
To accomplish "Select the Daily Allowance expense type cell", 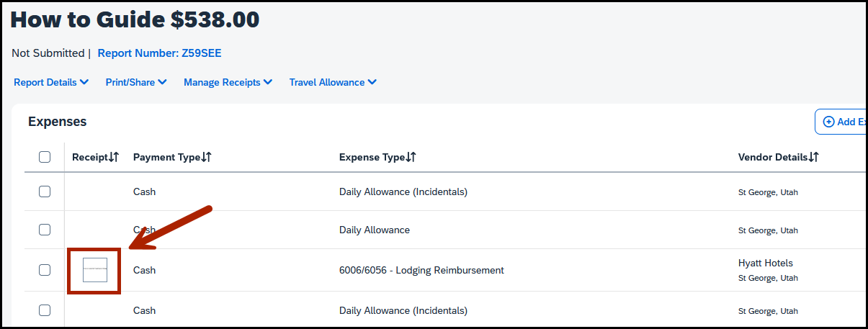I will coord(375,230).
